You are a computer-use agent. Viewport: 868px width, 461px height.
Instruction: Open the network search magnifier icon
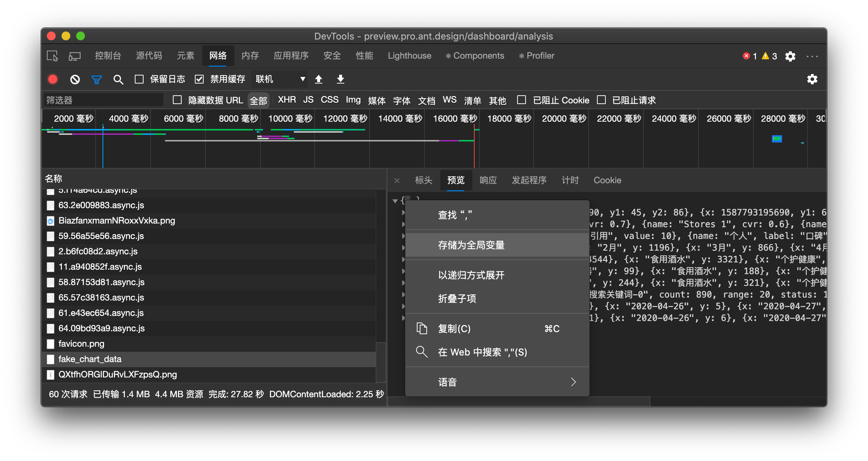coord(118,80)
